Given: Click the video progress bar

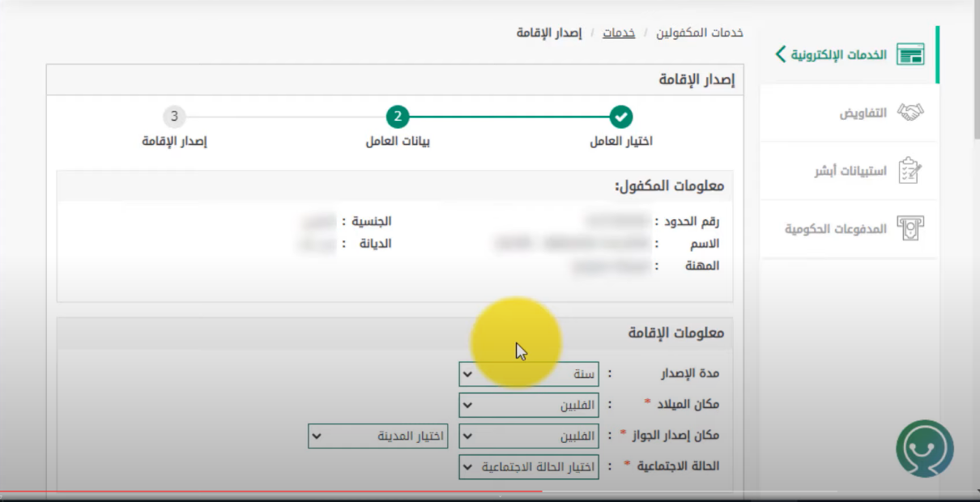Looking at the screenshot, I should point(490,491).
